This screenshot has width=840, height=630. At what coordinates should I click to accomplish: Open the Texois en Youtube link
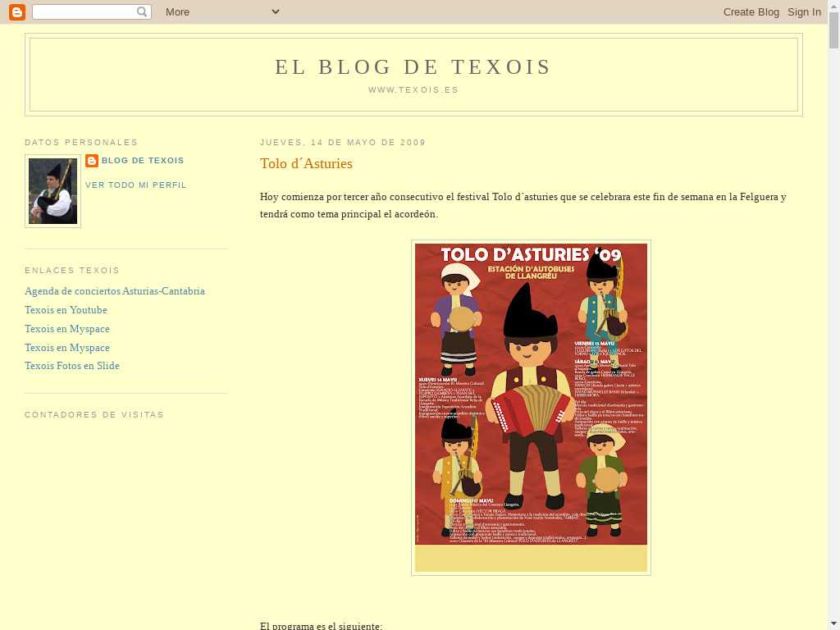click(x=66, y=309)
